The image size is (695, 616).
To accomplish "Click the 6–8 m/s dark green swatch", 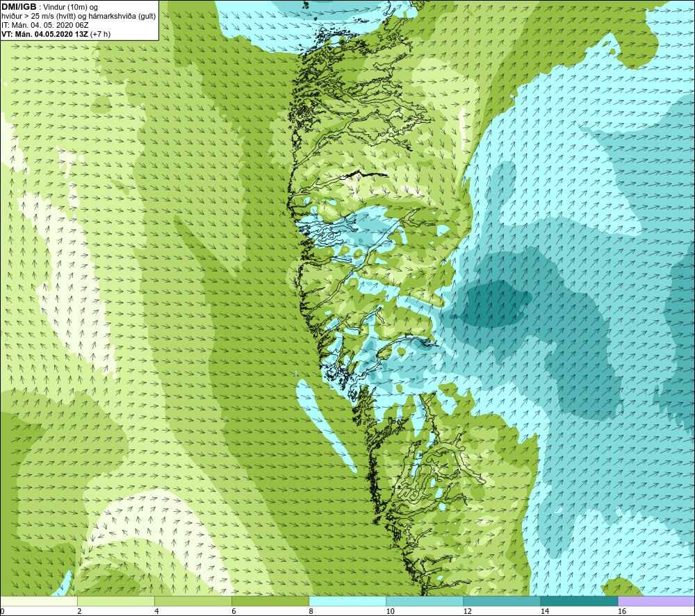I will [x=270, y=601].
